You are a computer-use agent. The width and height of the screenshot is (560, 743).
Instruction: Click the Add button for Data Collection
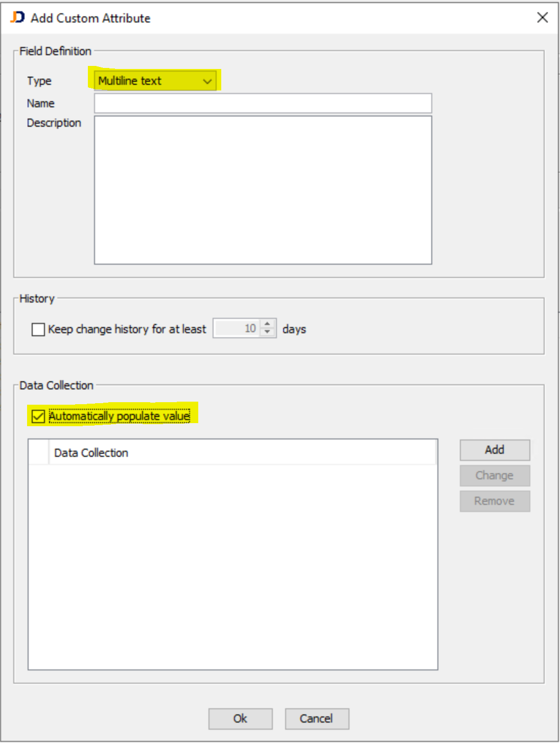pyautogui.click(x=494, y=449)
